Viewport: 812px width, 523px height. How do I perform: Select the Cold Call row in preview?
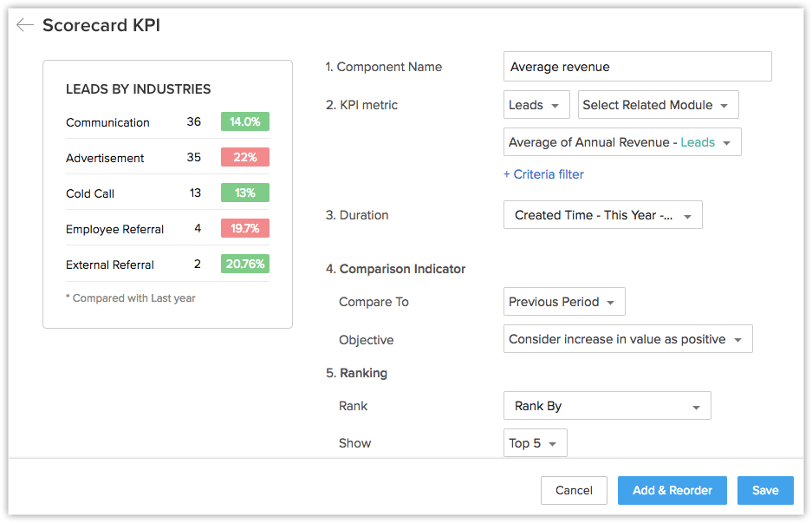[90, 193]
